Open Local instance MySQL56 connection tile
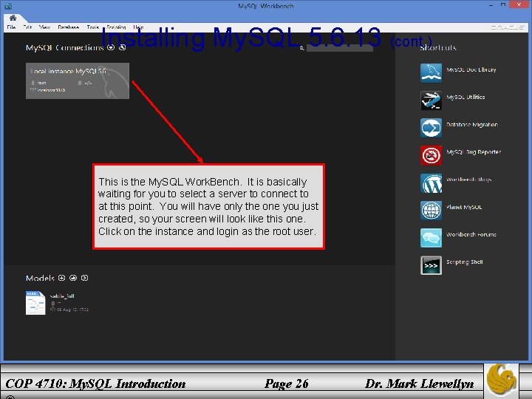The image size is (532, 399). [x=78, y=81]
